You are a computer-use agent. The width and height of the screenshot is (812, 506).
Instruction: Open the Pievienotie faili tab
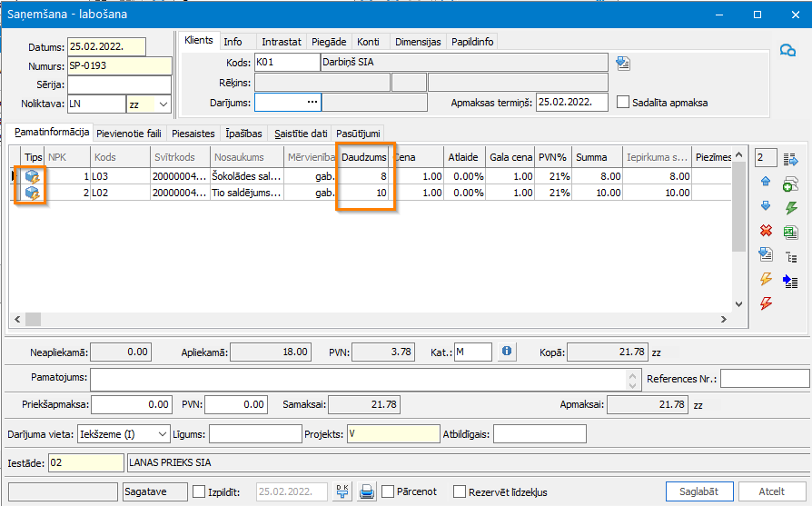tap(129, 134)
